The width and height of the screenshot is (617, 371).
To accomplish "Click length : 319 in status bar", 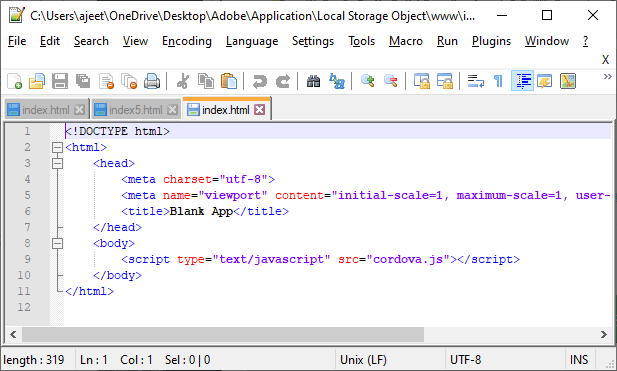I will click(34, 360).
